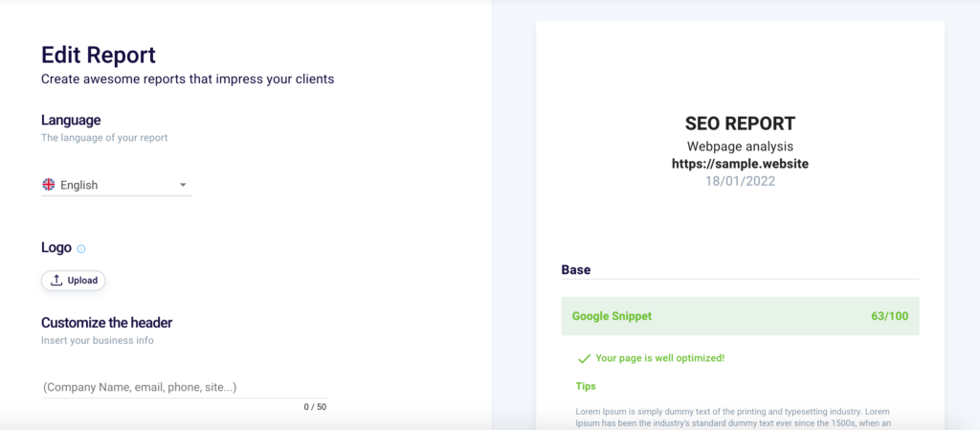Click the Edit Report page heading
This screenshot has width=980, height=430.
[99, 55]
